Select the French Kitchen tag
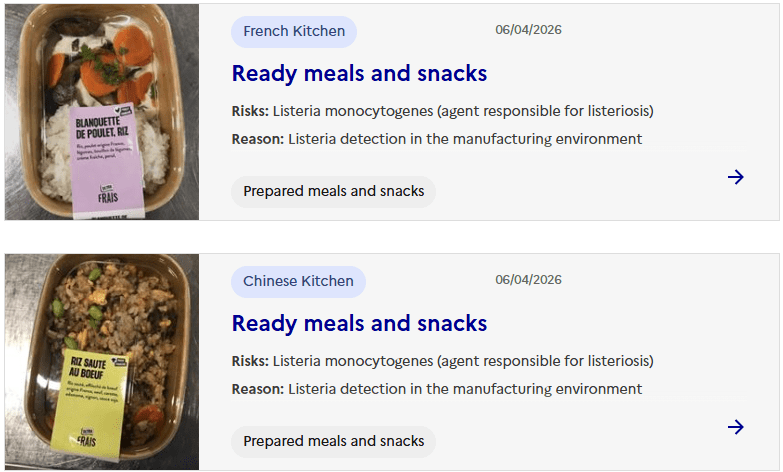This screenshot has width=783, height=472. [x=294, y=32]
